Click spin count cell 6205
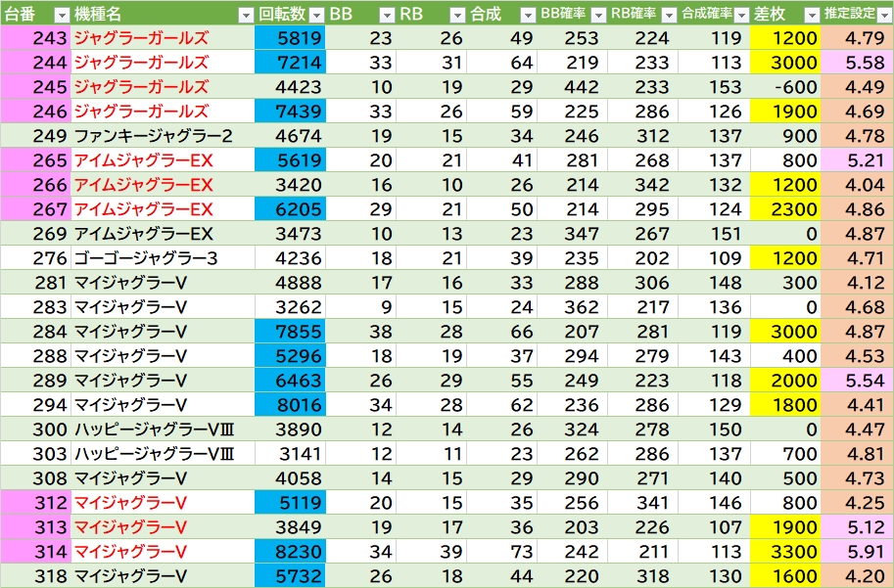The width and height of the screenshot is (894, 588). (290, 209)
